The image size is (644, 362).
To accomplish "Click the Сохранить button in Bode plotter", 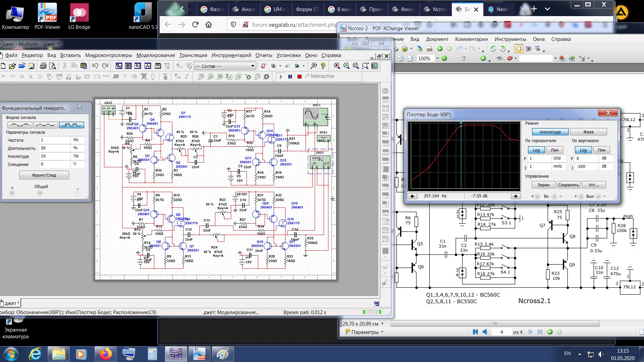I will pyautogui.click(x=568, y=185).
